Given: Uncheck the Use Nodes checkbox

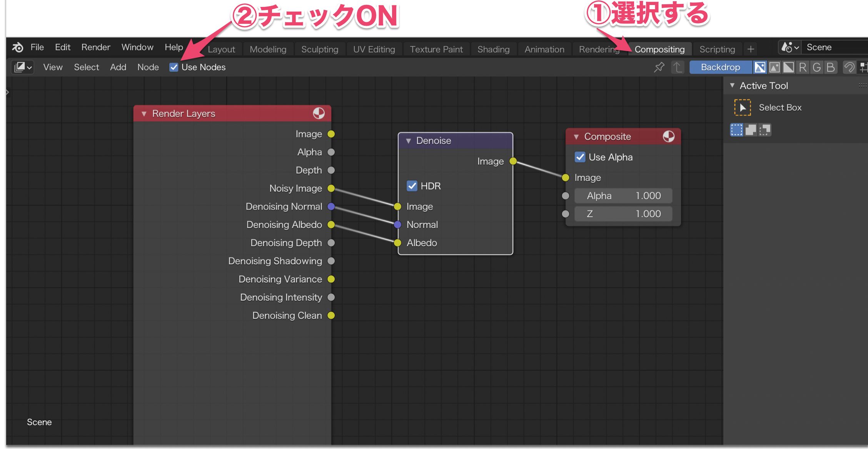Looking at the screenshot, I should (174, 67).
